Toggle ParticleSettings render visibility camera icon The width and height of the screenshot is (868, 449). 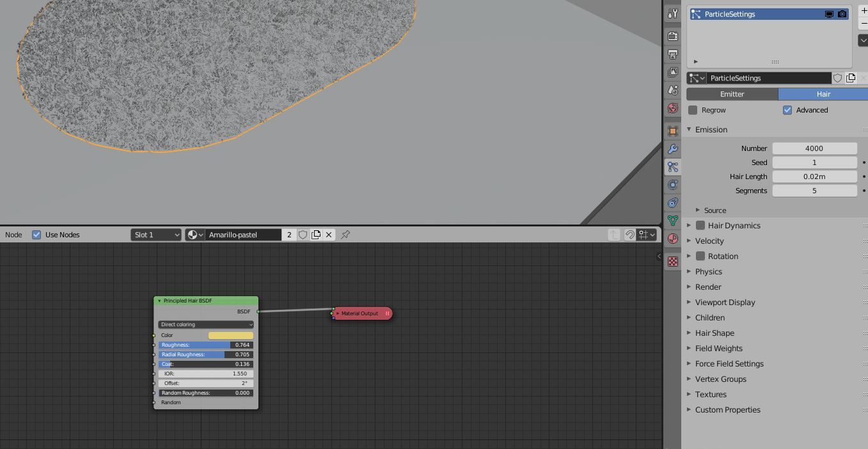(x=842, y=14)
